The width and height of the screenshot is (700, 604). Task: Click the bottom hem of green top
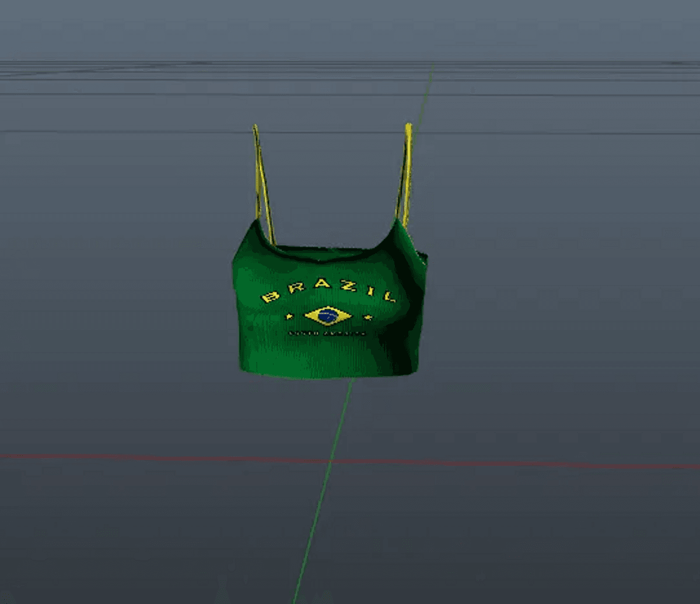tap(327, 374)
